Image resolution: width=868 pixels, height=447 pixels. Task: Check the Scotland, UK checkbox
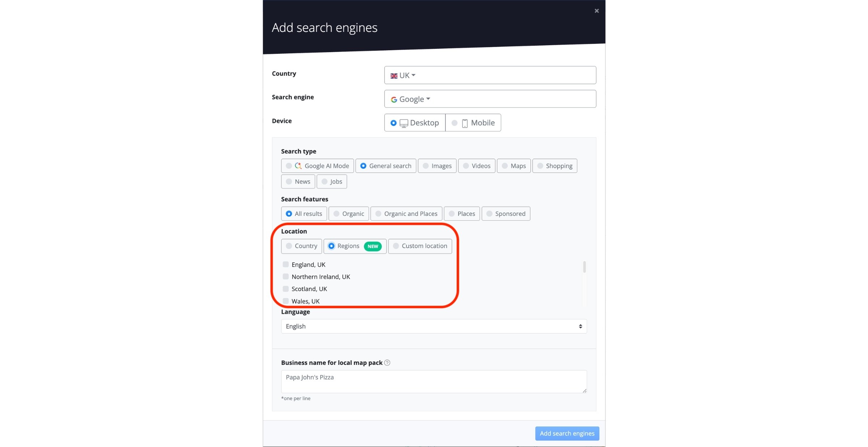coord(286,289)
